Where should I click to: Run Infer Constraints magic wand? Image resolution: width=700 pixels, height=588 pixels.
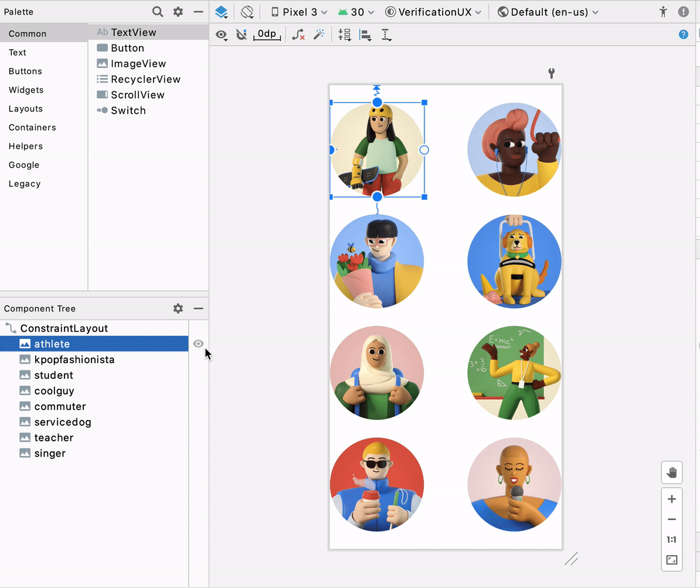pos(319,34)
